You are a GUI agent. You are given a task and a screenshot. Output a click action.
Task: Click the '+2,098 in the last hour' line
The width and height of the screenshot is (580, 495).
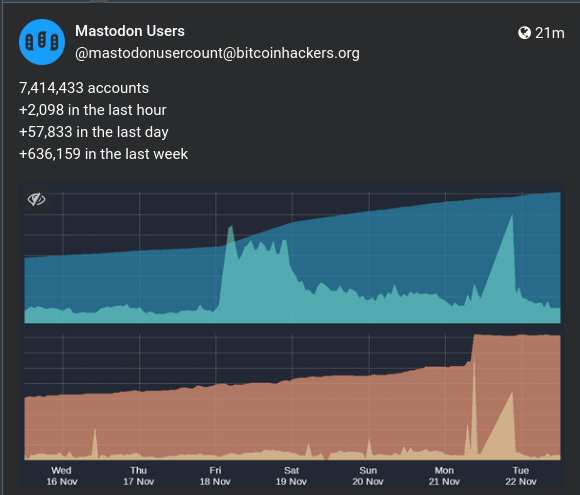(93, 110)
